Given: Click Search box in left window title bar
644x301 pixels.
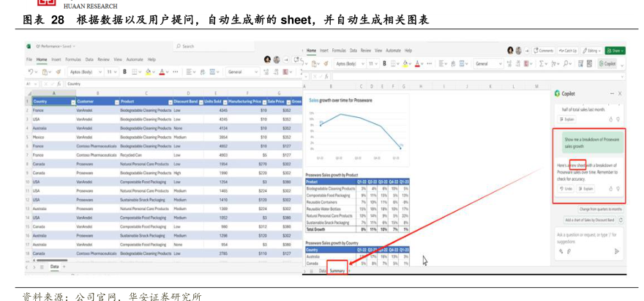Looking at the screenshot, I should [214, 46].
